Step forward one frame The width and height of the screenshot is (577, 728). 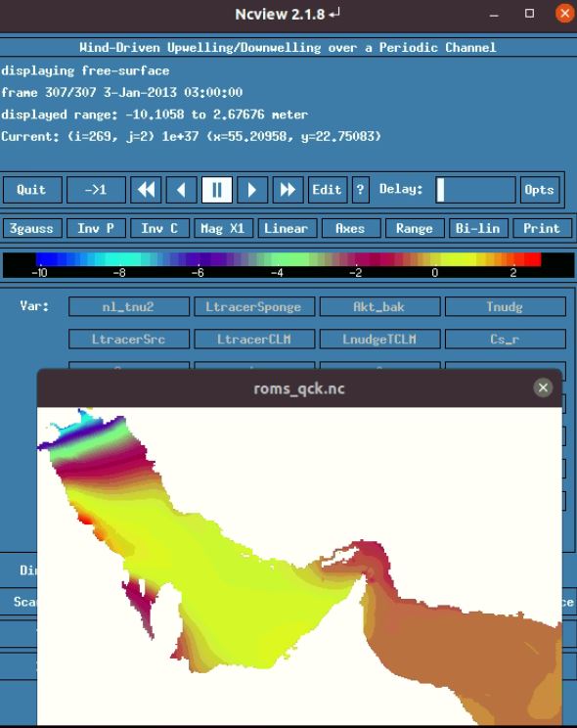point(252,190)
